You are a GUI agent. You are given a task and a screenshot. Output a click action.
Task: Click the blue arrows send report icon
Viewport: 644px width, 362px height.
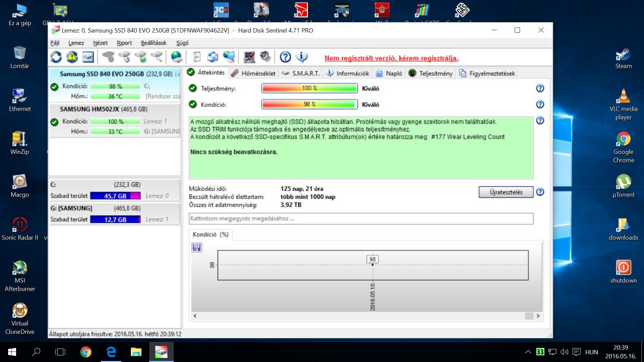point(213,57)
